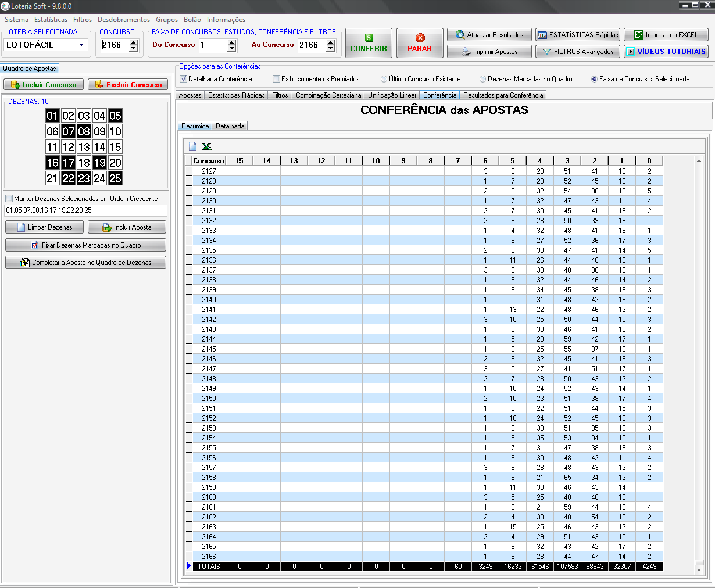The image size is (715, 588).
Task: Click Importar do EXCEL button
Action: pos(666,35)
